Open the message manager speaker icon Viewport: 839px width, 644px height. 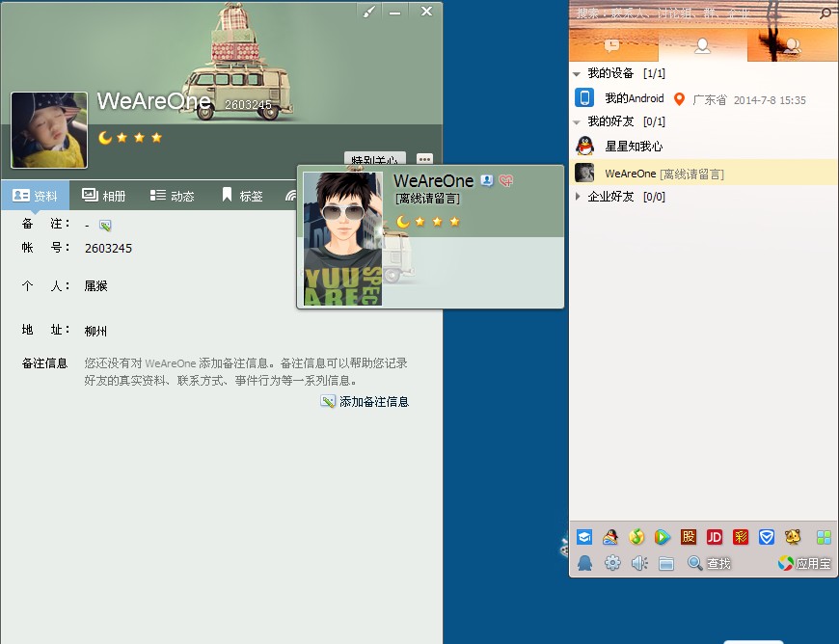coord(639,563)
